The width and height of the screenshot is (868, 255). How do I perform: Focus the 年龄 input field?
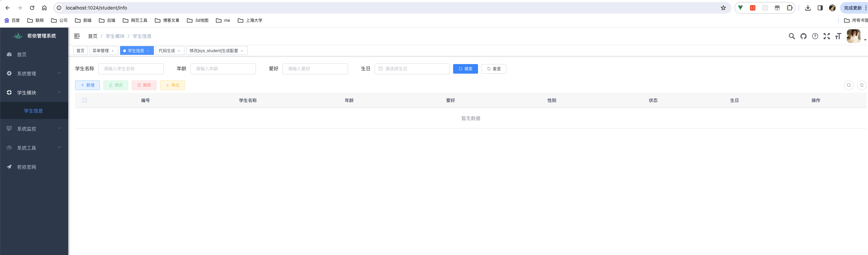click(x=223, y=69)
